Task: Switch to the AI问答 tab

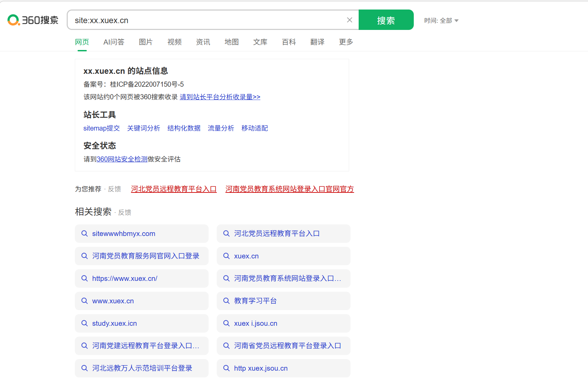Action: tap(114, 42)
